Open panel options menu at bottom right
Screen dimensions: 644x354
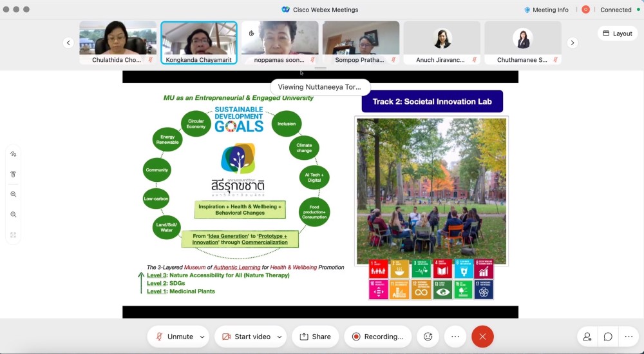629,337
